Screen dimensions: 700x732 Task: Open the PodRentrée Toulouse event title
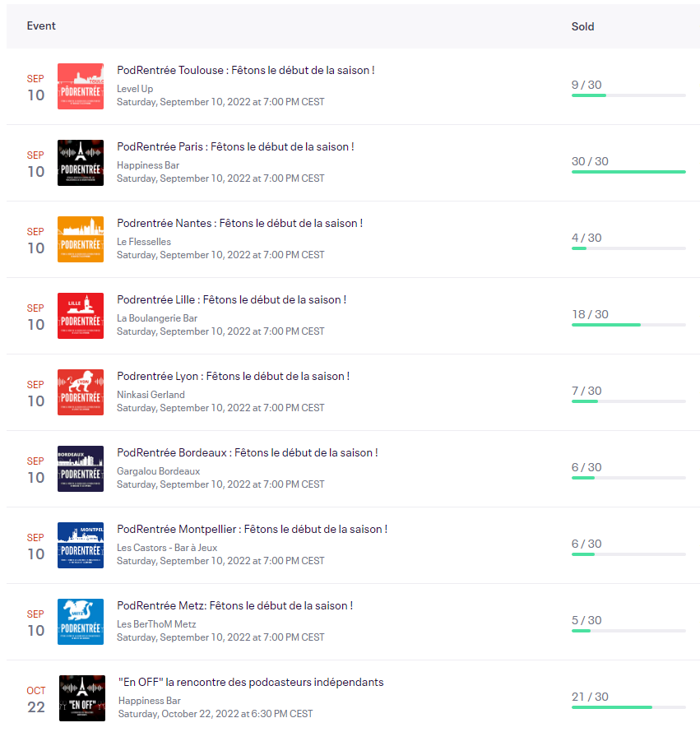point(246,70)
